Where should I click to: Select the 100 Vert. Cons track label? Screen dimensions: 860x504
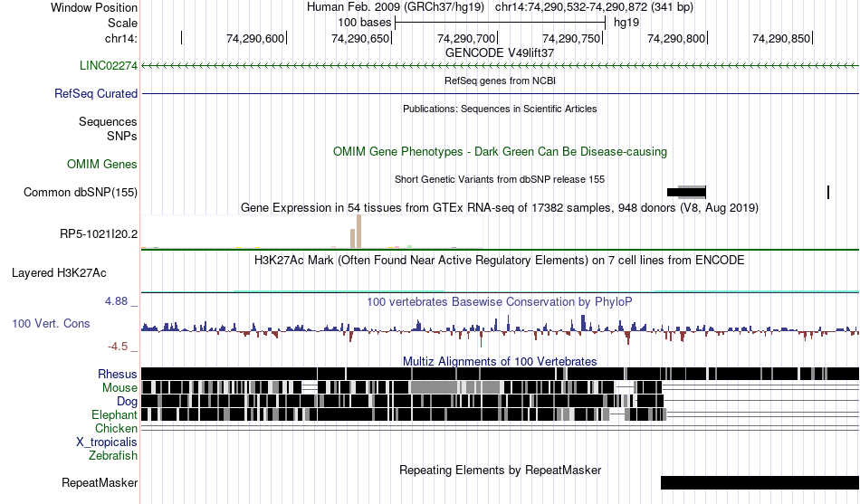pos(51,324)
